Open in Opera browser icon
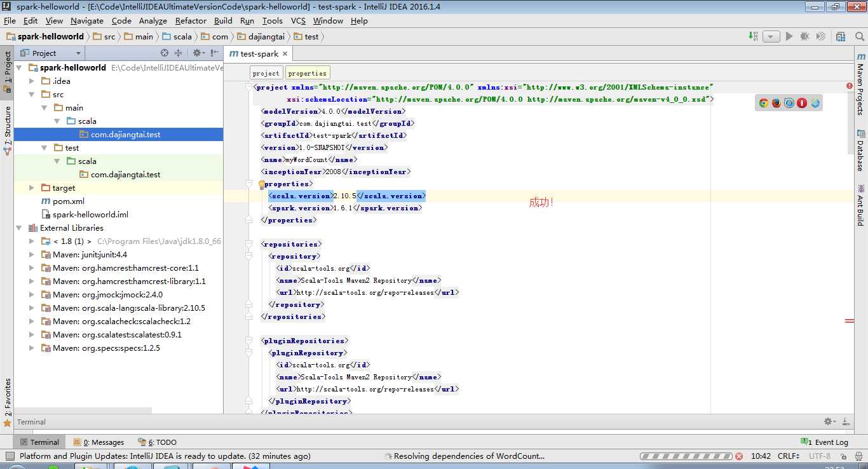This screenshot has width=868, height=469. (x=802, y=103)
